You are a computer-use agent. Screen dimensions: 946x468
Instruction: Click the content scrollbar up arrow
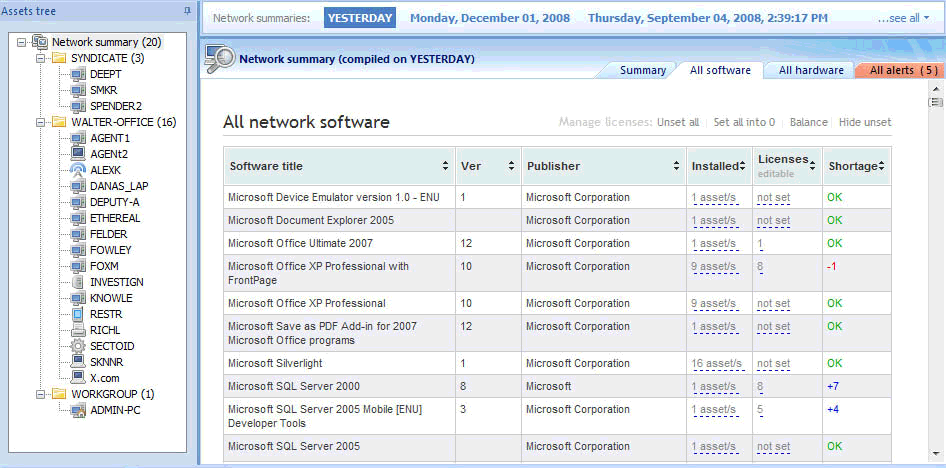936,89
